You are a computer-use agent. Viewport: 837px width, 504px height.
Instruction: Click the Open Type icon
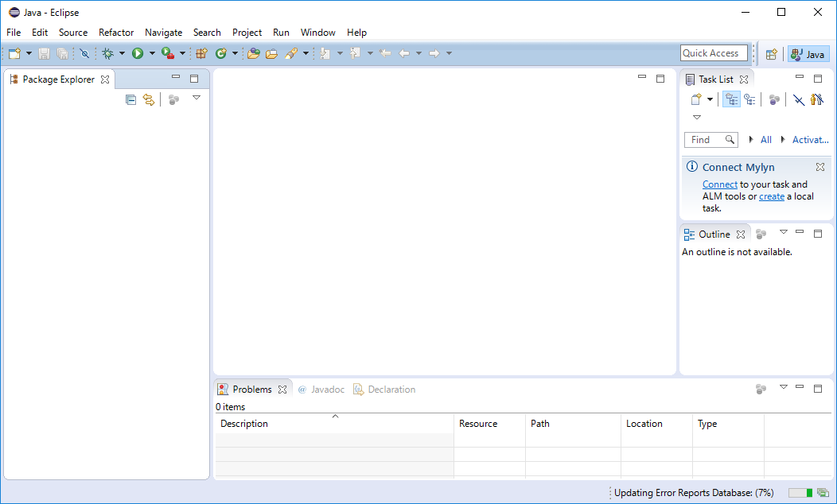tap(254, 53)
